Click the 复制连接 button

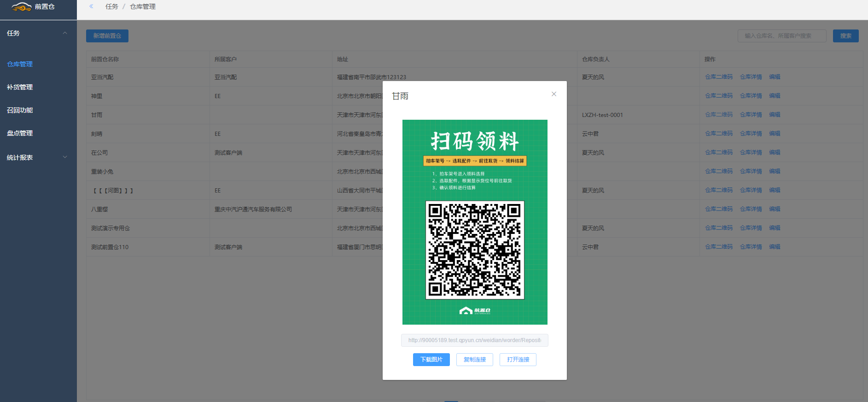475,360
